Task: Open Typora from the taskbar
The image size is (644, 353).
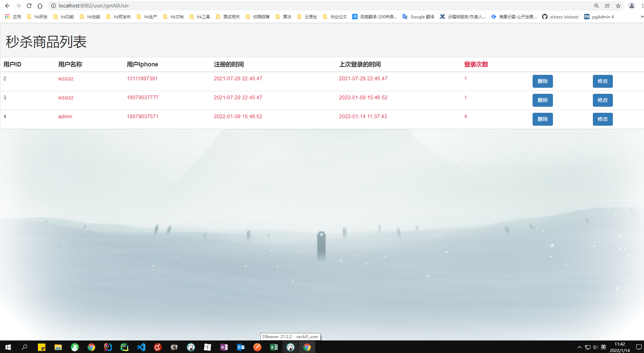Action: (208, 347)
